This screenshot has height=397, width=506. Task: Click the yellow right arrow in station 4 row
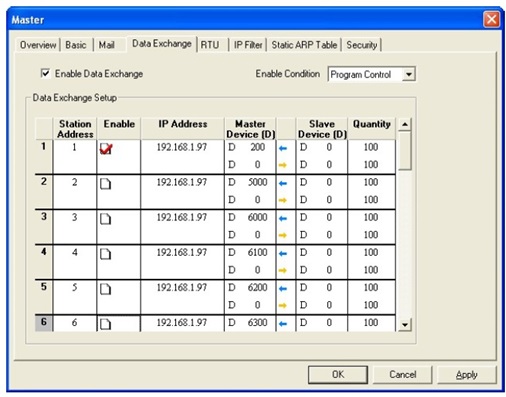(283, 270)
